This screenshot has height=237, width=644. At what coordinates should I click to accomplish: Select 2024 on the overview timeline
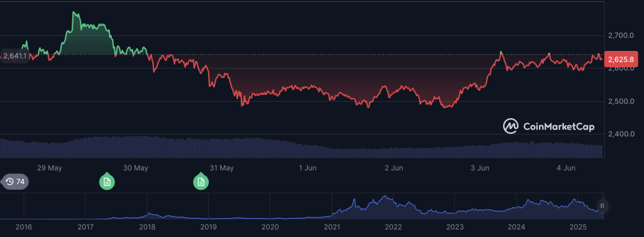pos(516,226)
